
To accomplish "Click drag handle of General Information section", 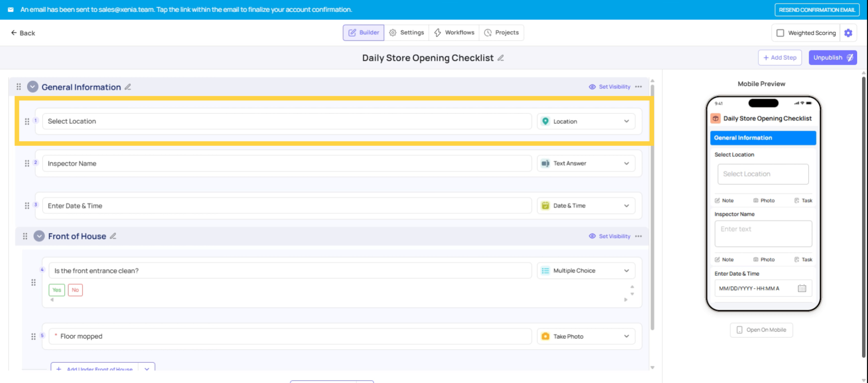I will (x=19, y=87).
